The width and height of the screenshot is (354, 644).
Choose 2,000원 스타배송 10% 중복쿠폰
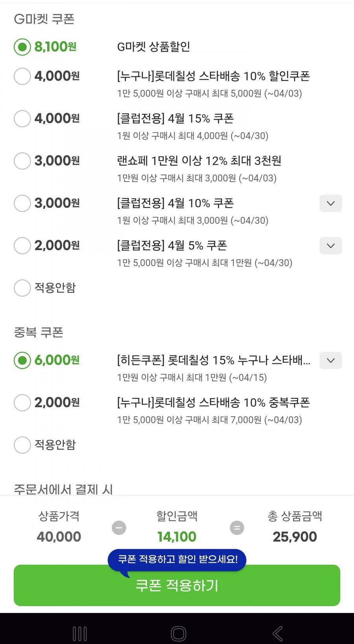[22, 403]
